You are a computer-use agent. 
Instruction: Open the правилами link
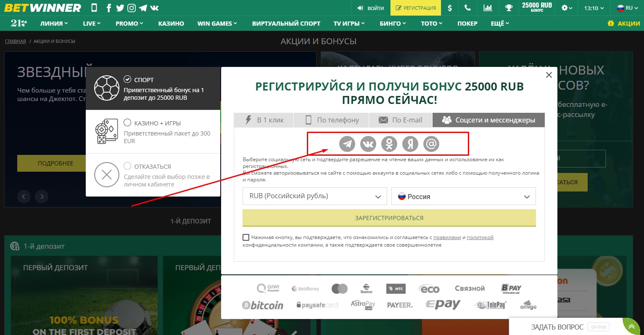coord(447,237)
